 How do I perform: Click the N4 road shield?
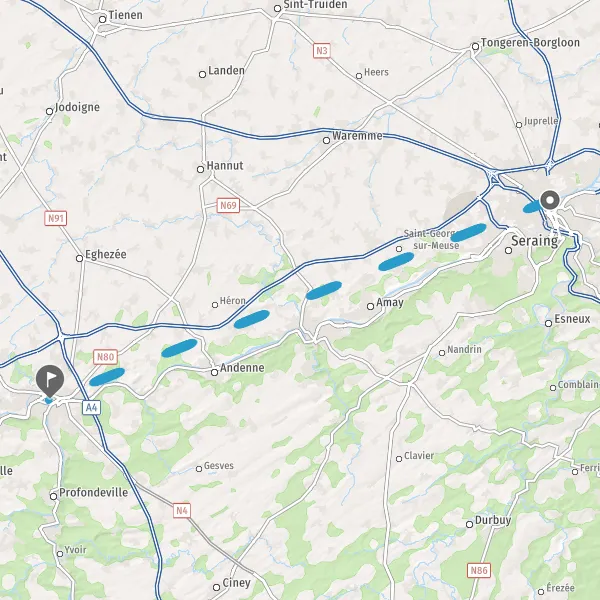tap(182, 510)
